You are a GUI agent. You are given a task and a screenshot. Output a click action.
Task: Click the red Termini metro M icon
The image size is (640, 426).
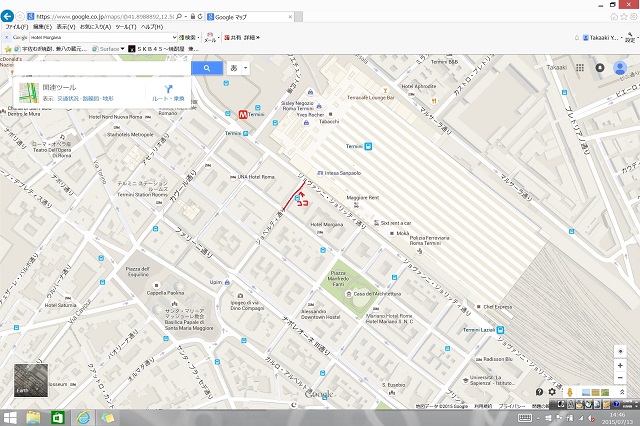pyautogui.click(x=243, y=115)
